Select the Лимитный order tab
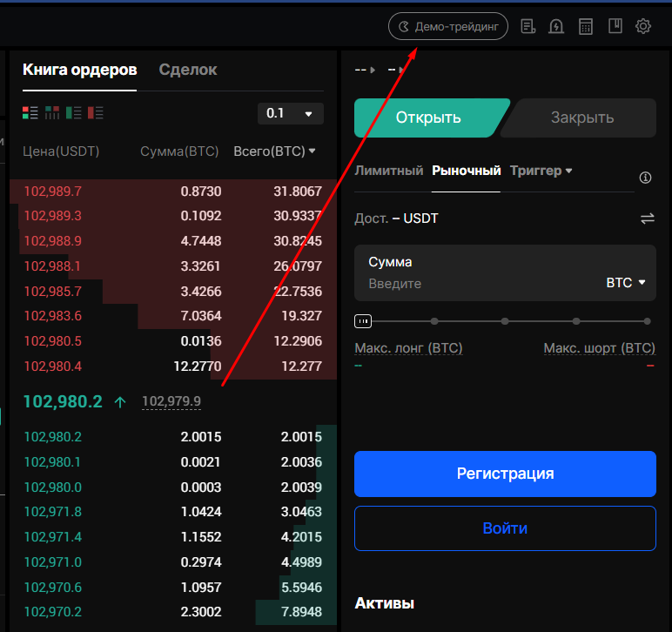This screenshot has width=672, height=632. 388,171
